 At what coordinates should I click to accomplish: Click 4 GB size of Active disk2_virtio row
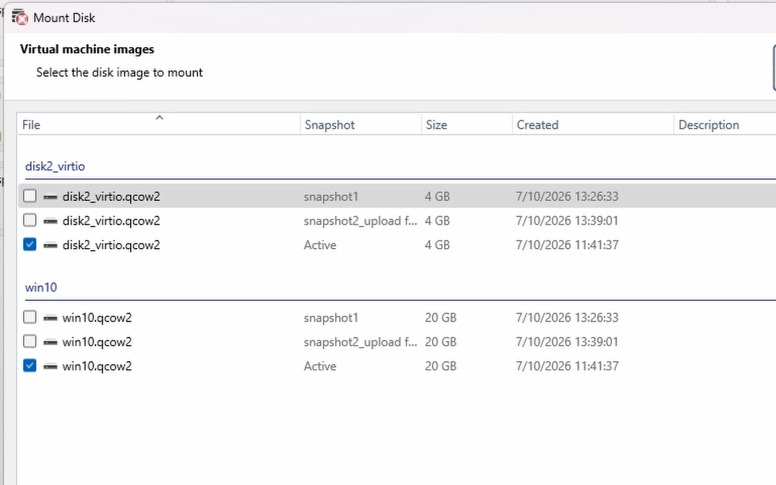[437, 245]
